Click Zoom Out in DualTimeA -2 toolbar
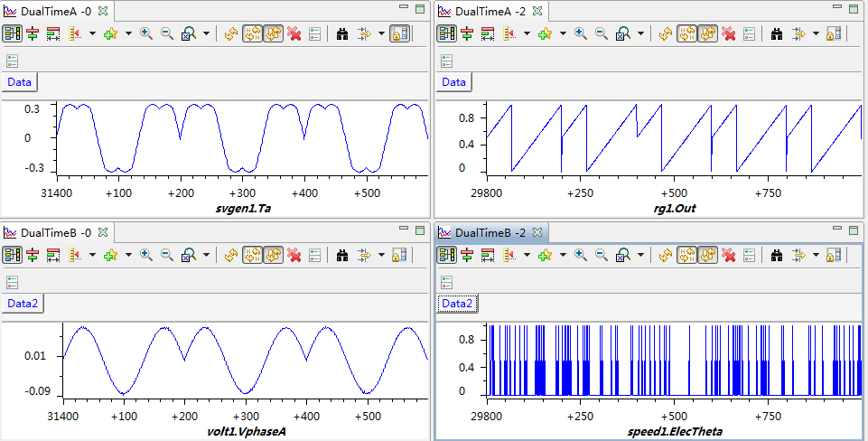868x441 pixels. pyautogui.click(x=601, y=33)
